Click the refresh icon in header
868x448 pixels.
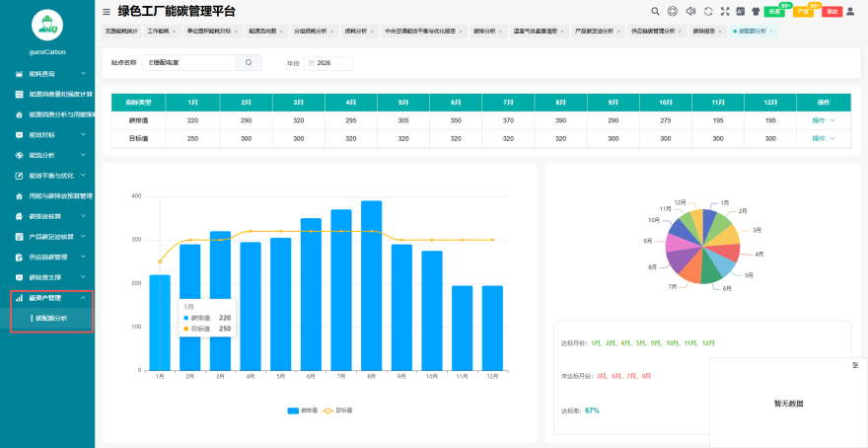[x=708, y=11]
